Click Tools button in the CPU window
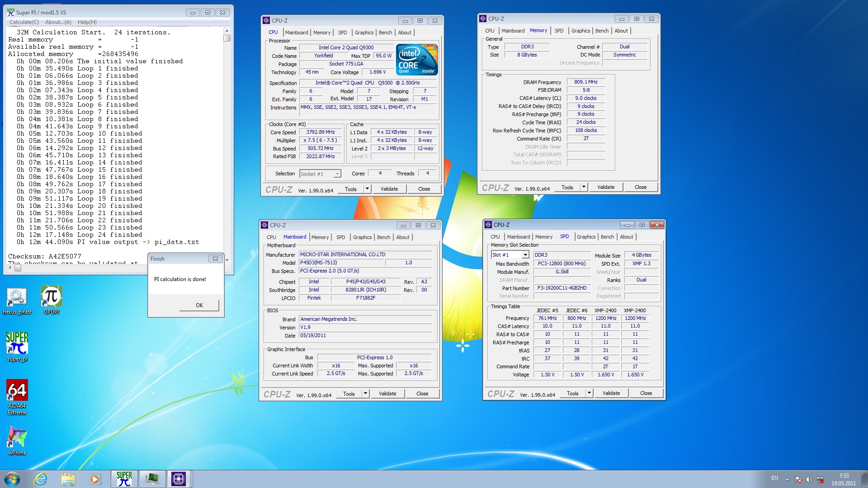The width and height of the screenshot is (868, 488). (351, 189)
